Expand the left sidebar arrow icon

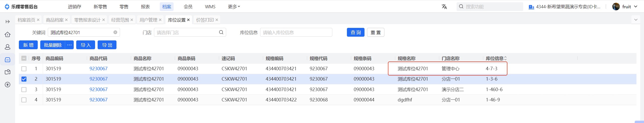pos(8,22)
